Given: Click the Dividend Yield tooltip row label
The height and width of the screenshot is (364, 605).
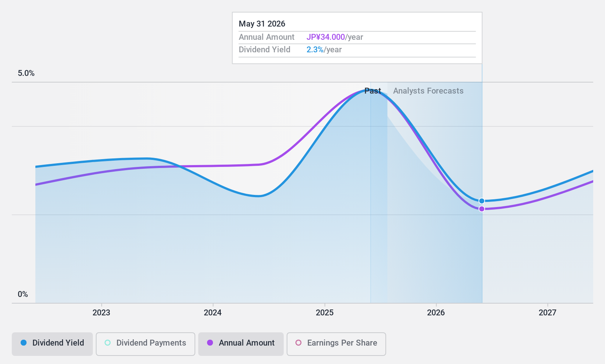Looking at the screenshot, I should click(265, 50).
